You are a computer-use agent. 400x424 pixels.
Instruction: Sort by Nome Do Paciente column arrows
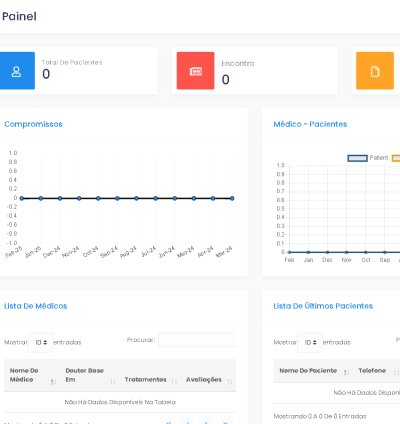346,373
